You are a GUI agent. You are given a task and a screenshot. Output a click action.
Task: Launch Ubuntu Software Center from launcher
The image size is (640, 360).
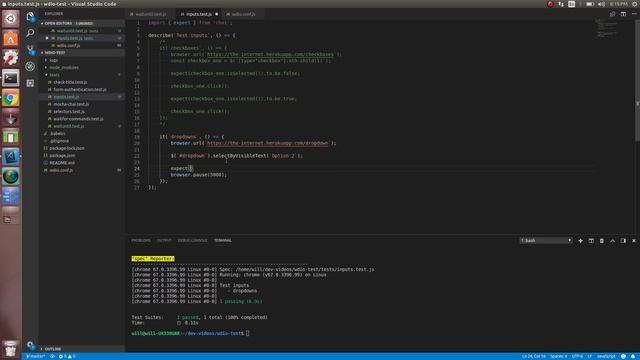11,38
